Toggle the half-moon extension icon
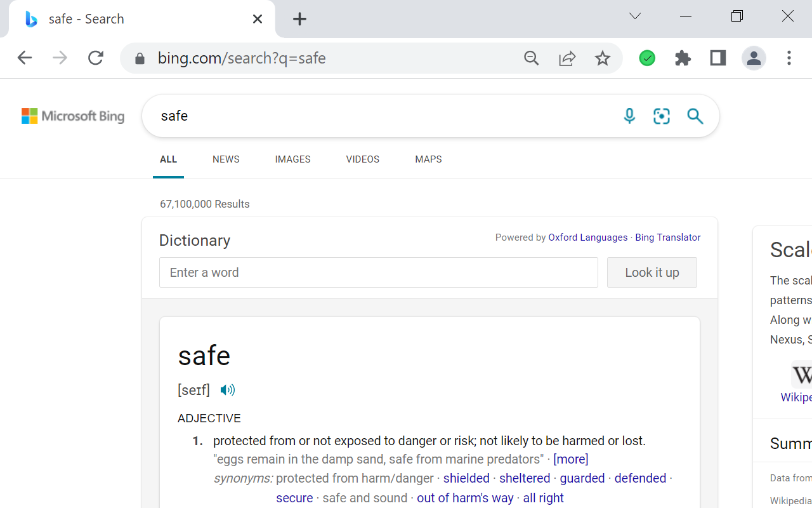812x508 pixels. tap(717, 58)
